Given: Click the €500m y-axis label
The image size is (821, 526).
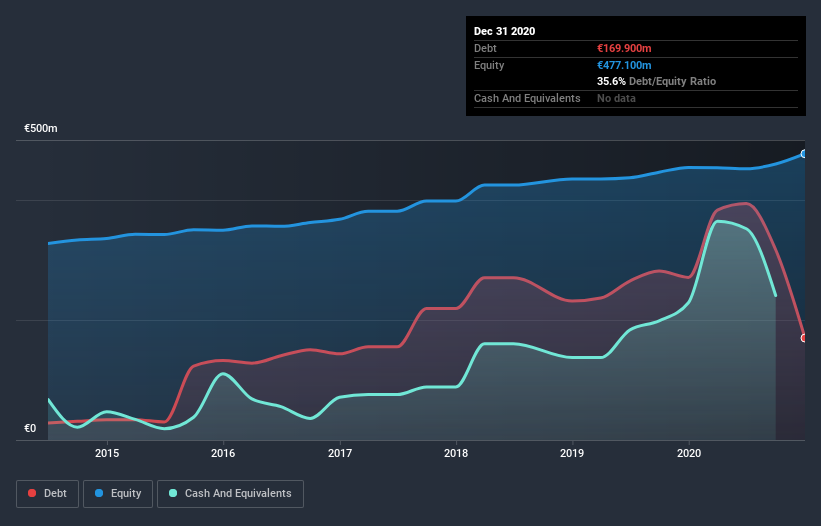Looking at the screenshot, I should [x=41, y=128].
